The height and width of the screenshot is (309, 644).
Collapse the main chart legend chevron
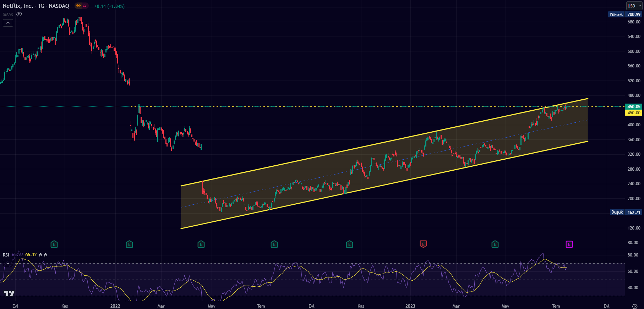pyautogui.click(x=8, y=23)
